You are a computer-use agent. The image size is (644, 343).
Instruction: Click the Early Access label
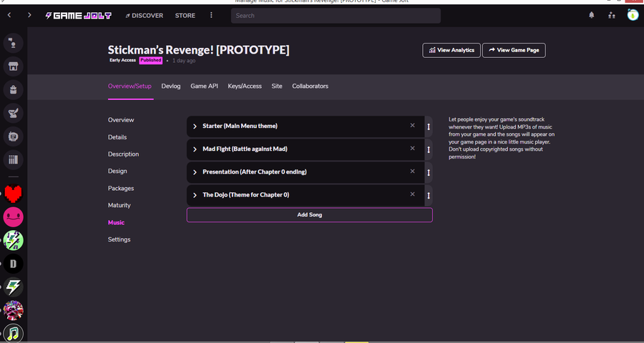[x=122, y=60]
